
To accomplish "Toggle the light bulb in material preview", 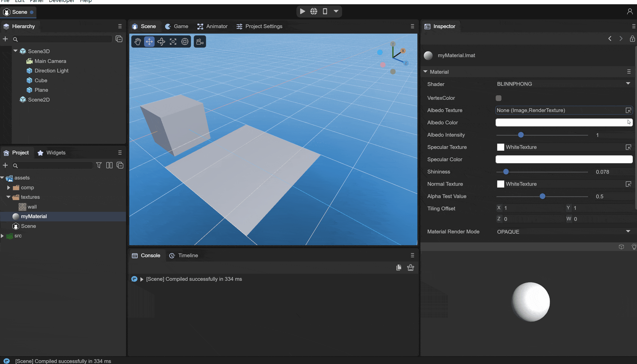I will (x=634, y=247).
